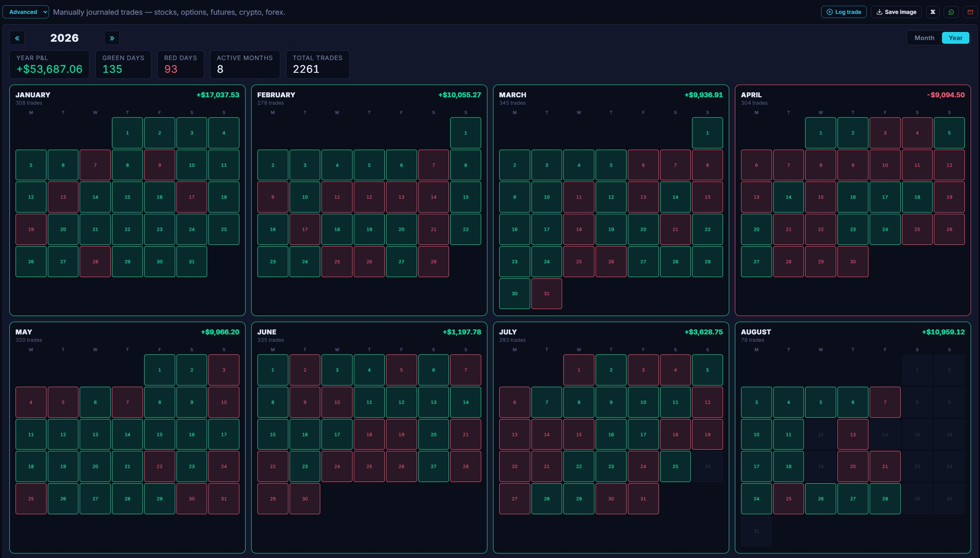980x558 pixels.
Task: Click July's +$3,628.75 total
Action: (703, 332)
